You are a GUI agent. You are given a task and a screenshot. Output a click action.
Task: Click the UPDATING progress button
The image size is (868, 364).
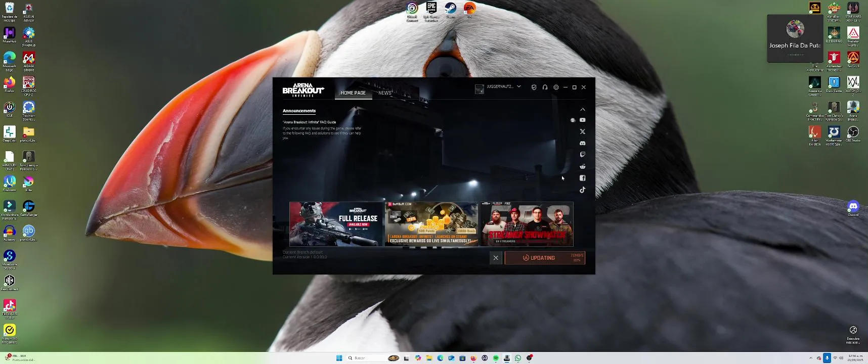(545, 258)
